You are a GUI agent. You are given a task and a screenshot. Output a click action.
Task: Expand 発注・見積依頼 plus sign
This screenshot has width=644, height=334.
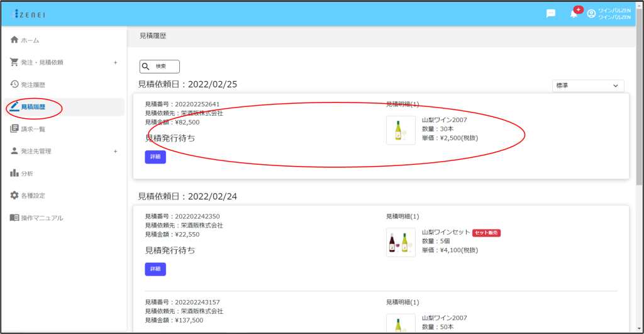(116, 62)
